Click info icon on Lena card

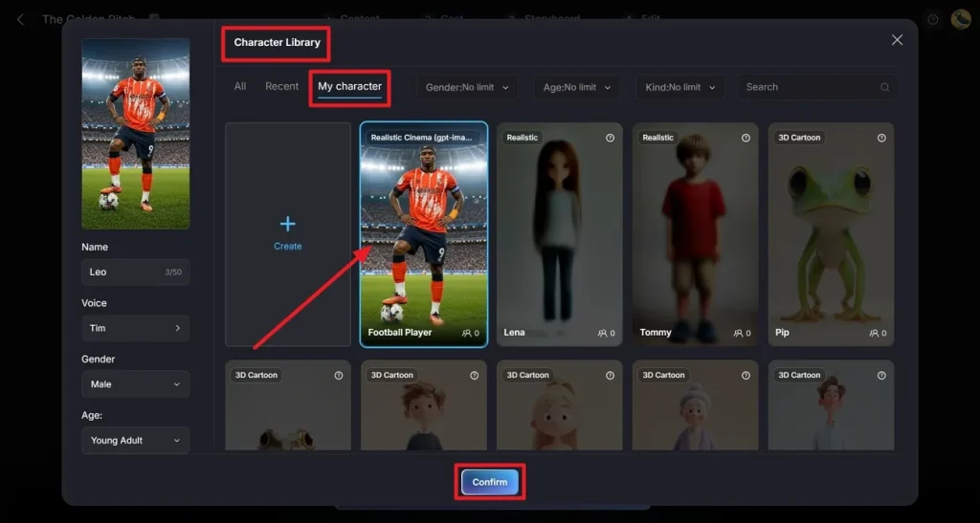(610, 138)
